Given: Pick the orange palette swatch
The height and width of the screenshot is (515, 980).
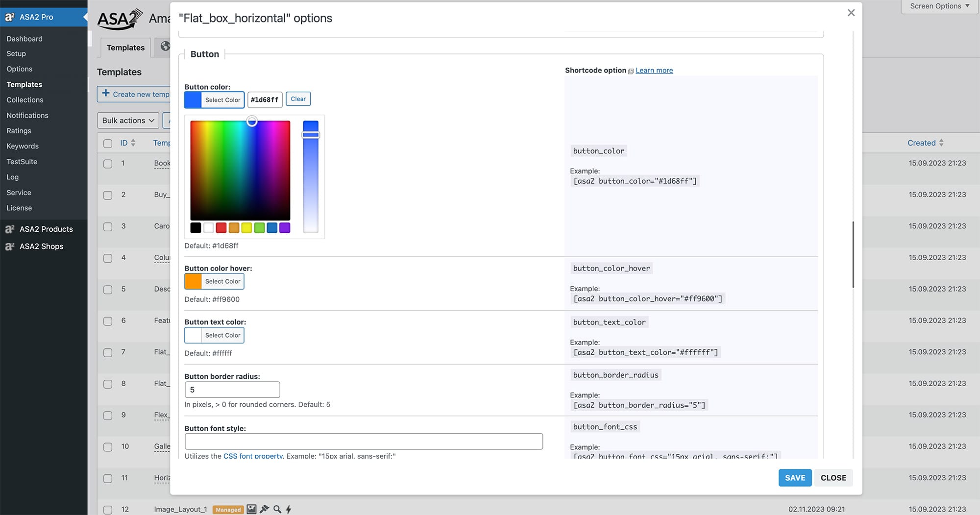Looking at the screenshot, I should point(234,228).
